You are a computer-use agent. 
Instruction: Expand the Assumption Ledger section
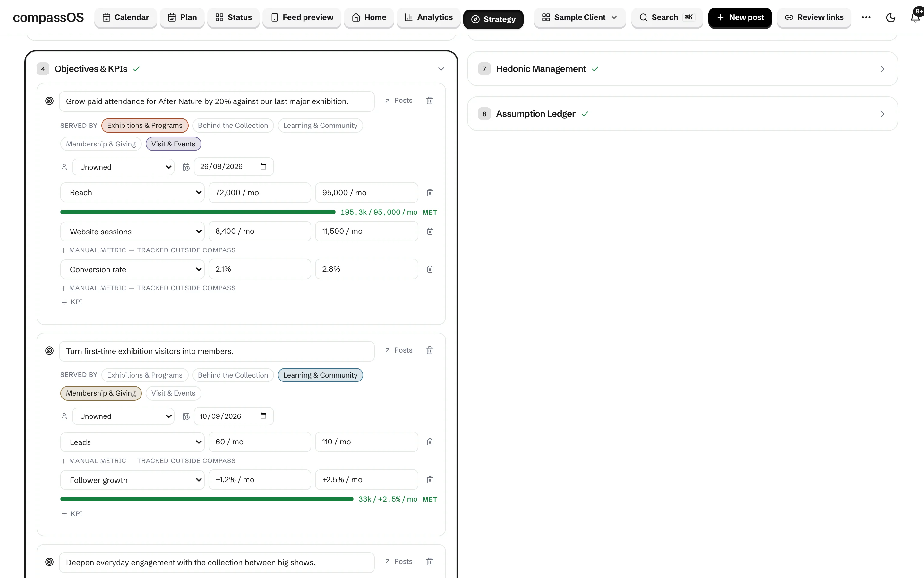pos(882,114)
